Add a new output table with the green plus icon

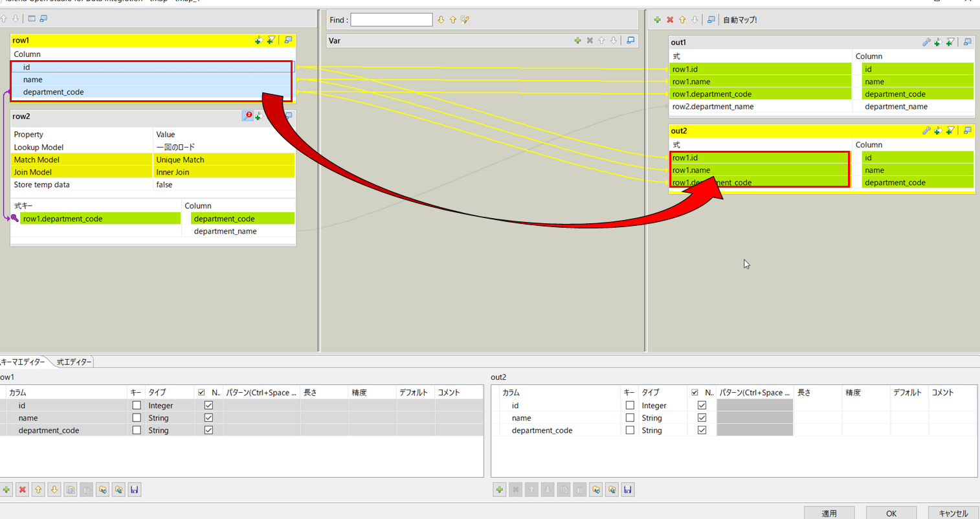[658, 19]
